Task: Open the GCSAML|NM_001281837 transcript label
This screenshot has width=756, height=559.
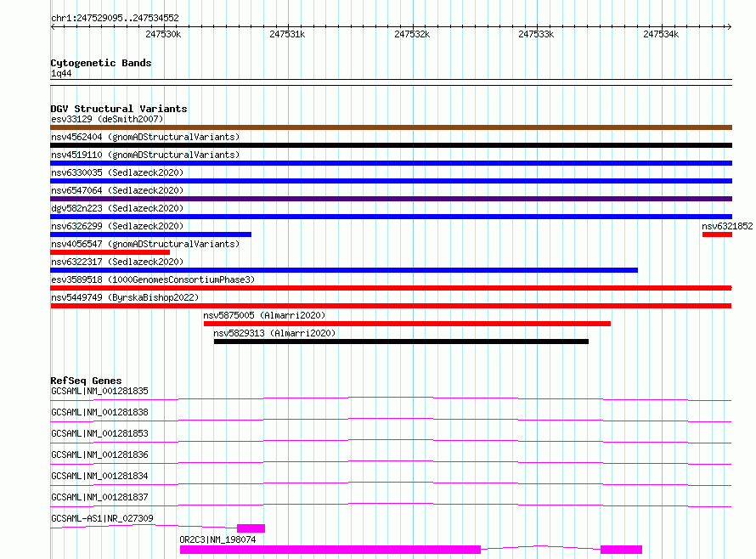Action: coord(99,497)
